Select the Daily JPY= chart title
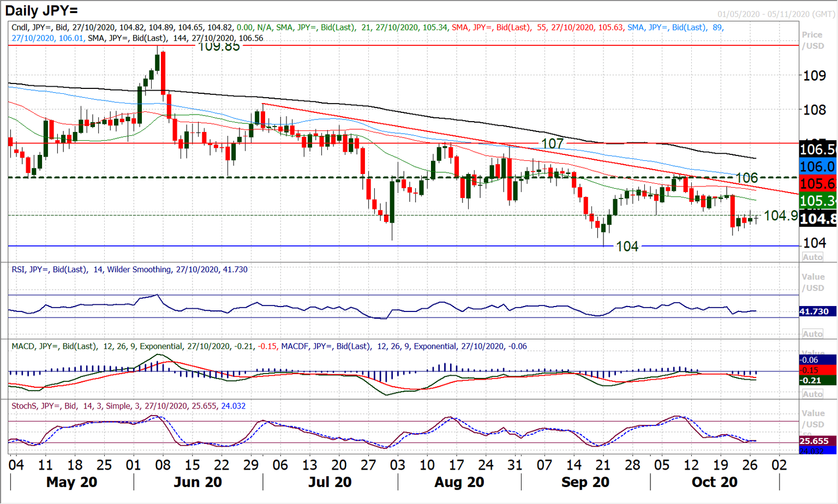 pos(41,9)
